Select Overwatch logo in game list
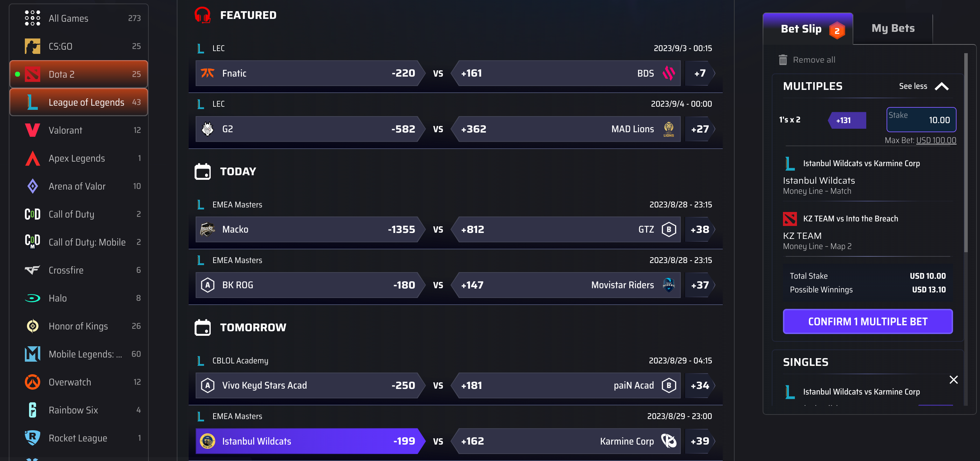This screenshot has width=980, height=461. 32,382
